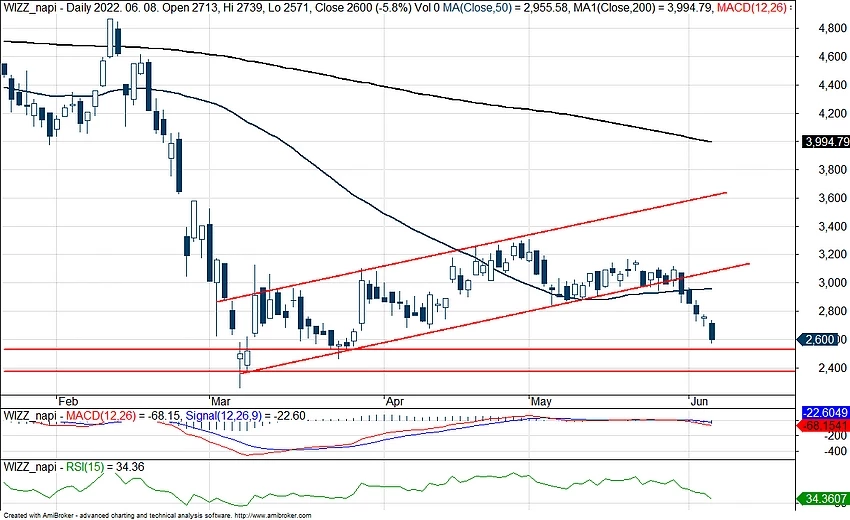Click the Feb label on date axis
The image size is (850, 520).
tap(68, 401)
